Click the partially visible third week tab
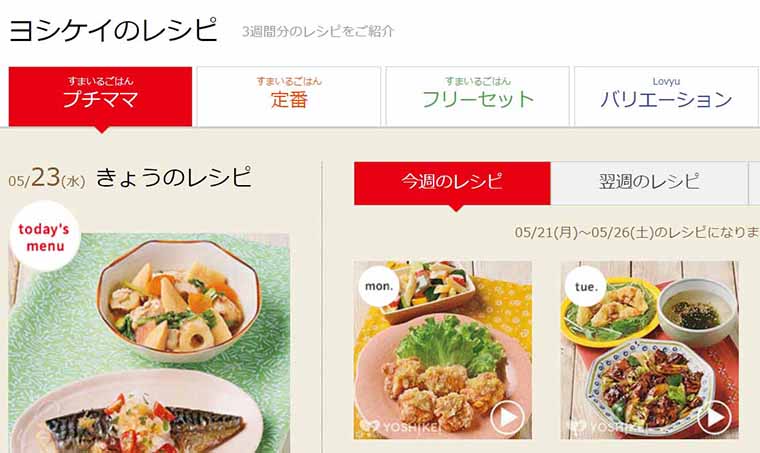760x453 pixels. [x=754, y=183]
